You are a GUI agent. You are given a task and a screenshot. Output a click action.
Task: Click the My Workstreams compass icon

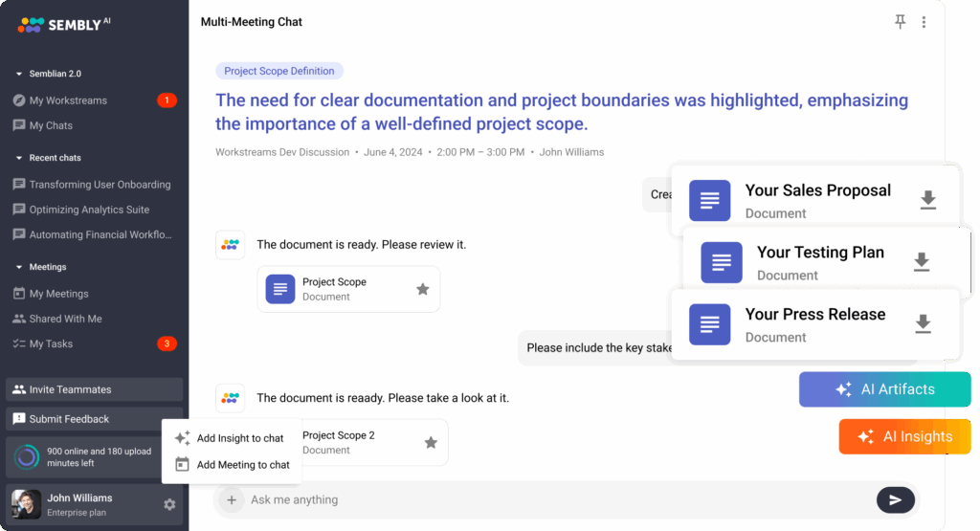[19, 100]
